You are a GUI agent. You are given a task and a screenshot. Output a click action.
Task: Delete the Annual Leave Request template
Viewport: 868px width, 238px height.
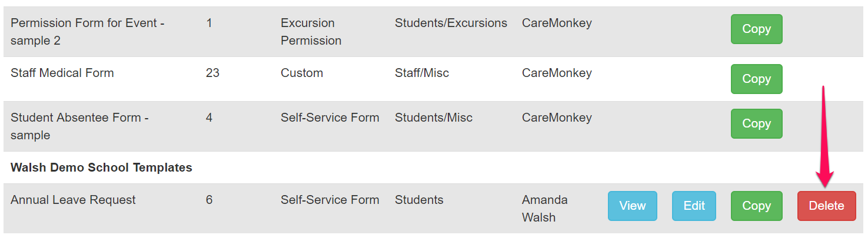click(x=826, y=206)
